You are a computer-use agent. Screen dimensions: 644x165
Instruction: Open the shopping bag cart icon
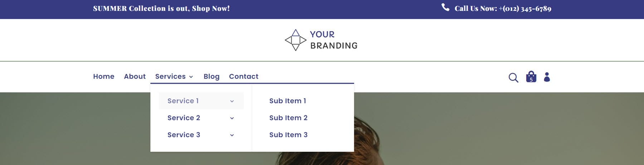click(531, 77)
